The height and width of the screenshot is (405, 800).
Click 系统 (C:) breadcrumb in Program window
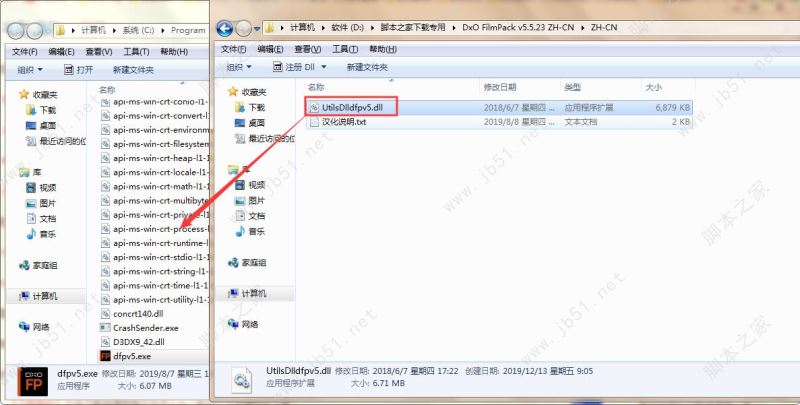pos(138,31)
